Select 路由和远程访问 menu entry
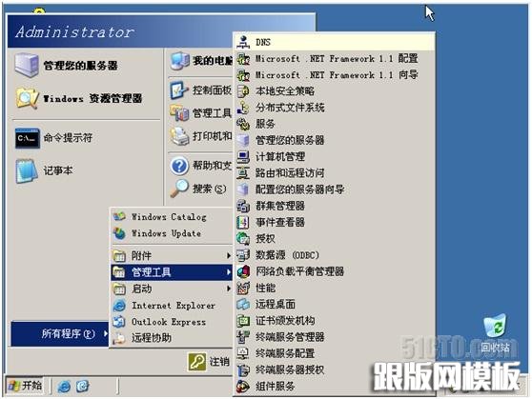 335,173
